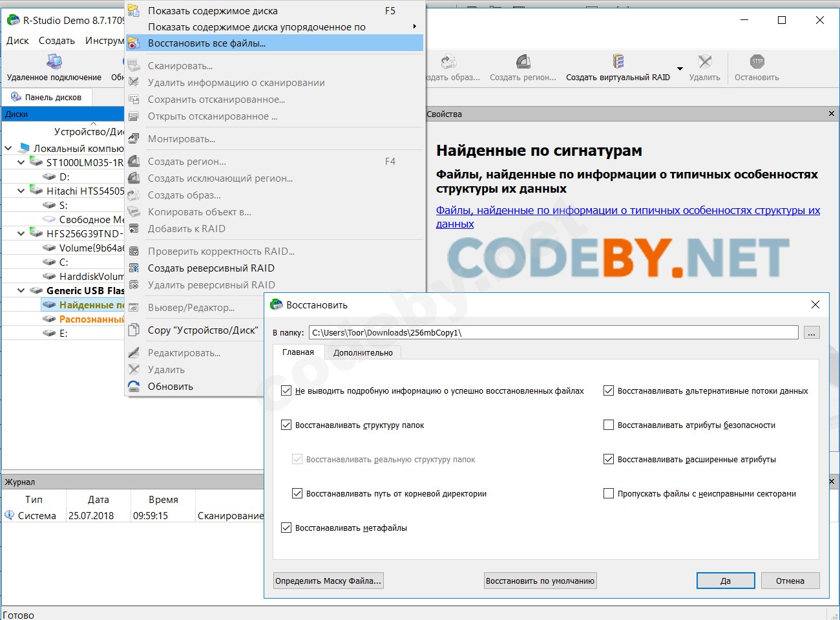Click the Создать регион toolbar icon

523,61
